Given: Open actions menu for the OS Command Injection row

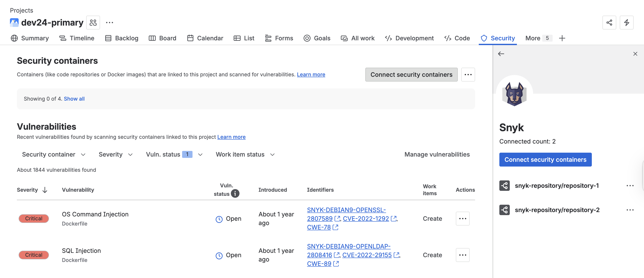Looking at the screenshot, I should pyautogui.click(x=463, y=218).
